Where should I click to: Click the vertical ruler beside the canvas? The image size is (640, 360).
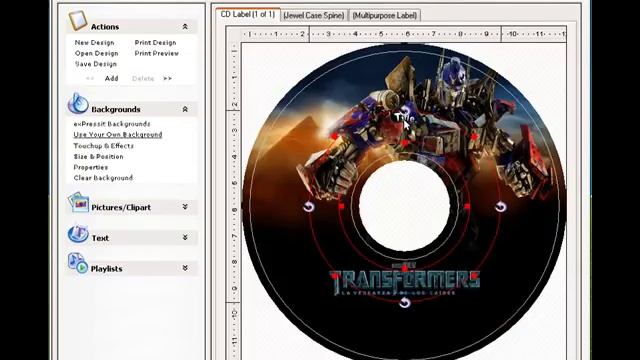[x=234, y=200]
